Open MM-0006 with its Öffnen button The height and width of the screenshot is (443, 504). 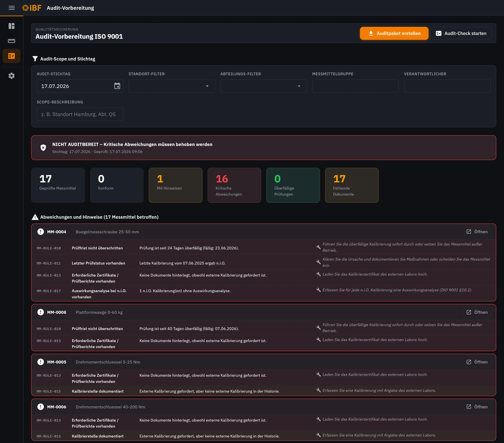pos(477,407)
